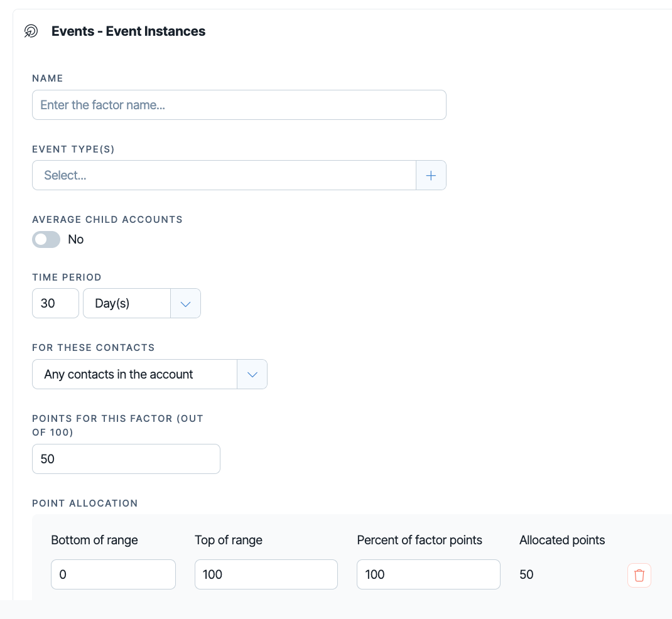Click the 'Name' field label
The height and width of the screenshot is (619, 672).
(48, 78)
